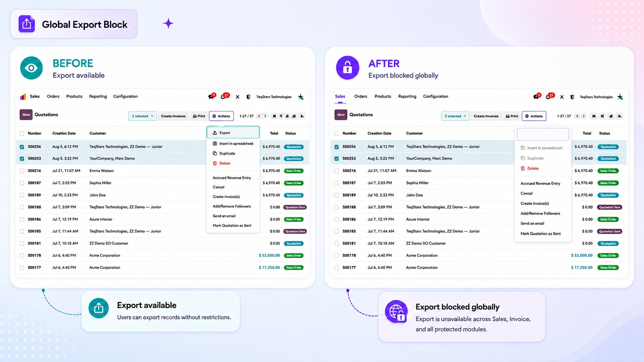This screenshot has height=362, width=644.
Task: Choose 'Mark Quotation as Sent' in AFTER menu
Action: (540, 234)
